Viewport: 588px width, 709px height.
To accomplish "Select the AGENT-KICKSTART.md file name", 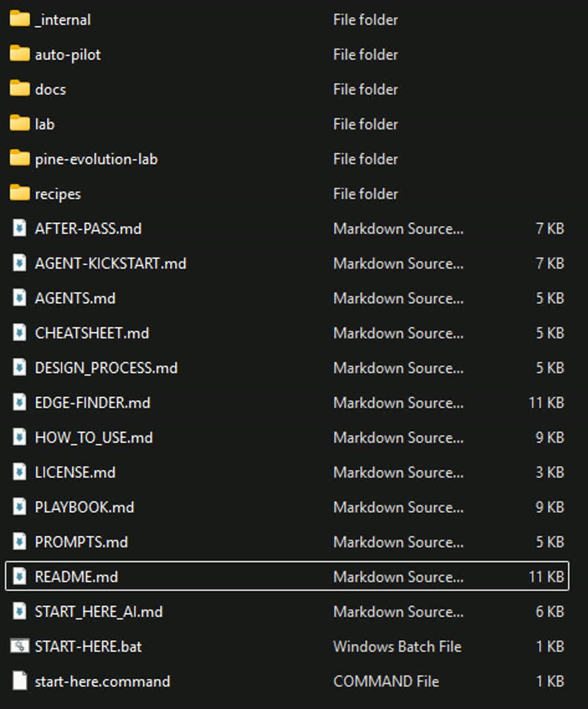I will [110, 263].
